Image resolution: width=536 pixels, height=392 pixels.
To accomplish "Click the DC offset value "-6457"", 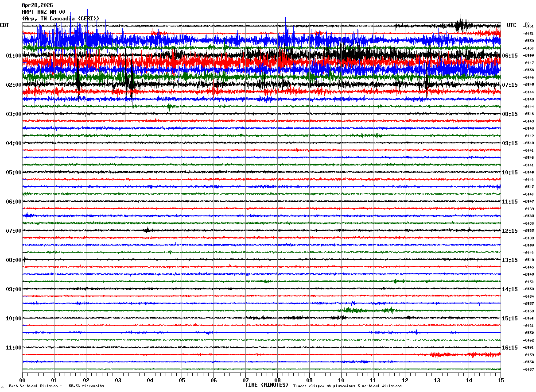I will click(528, 369).
